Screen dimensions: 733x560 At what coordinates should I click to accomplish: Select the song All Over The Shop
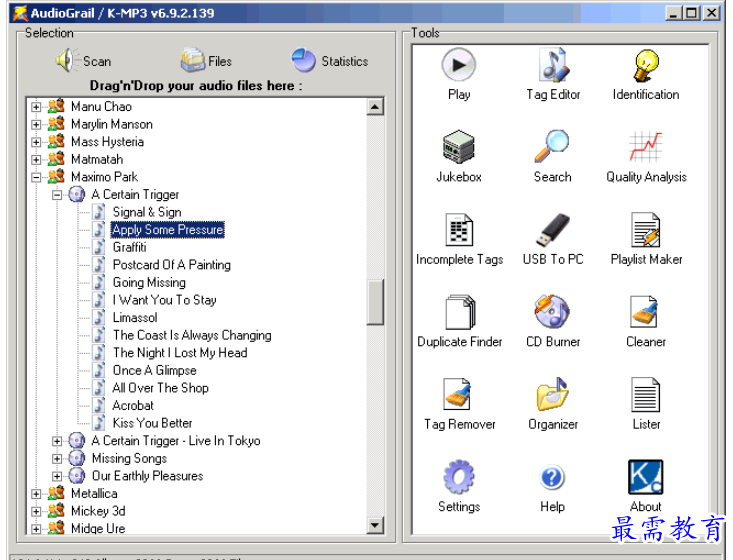[160, 388]
